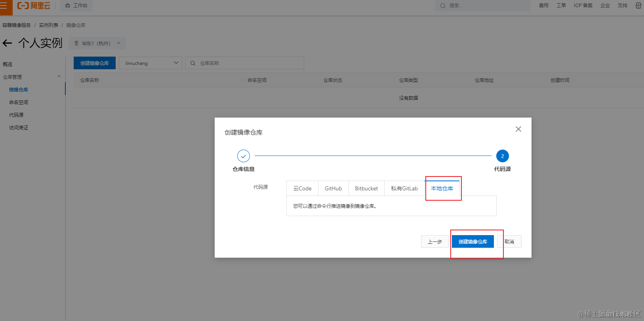
Task: Select the 云Code tab
Action: [x=302, y=188]
